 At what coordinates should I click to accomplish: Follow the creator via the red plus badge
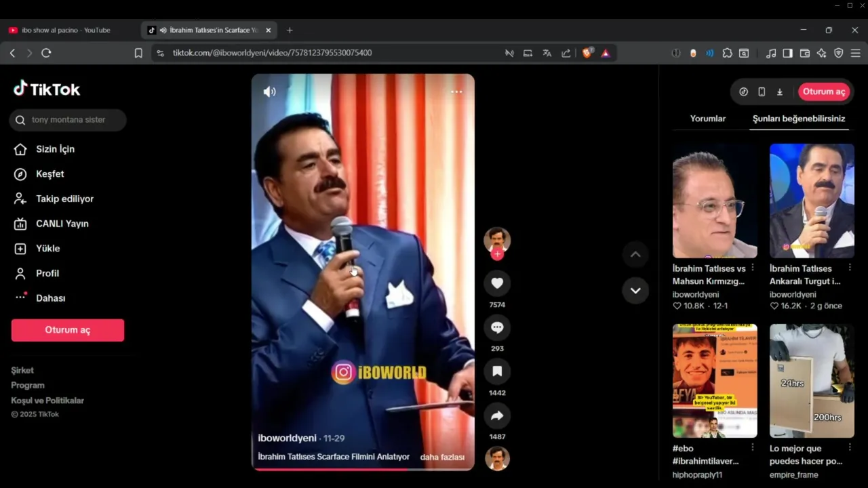(x=497, y=254)
